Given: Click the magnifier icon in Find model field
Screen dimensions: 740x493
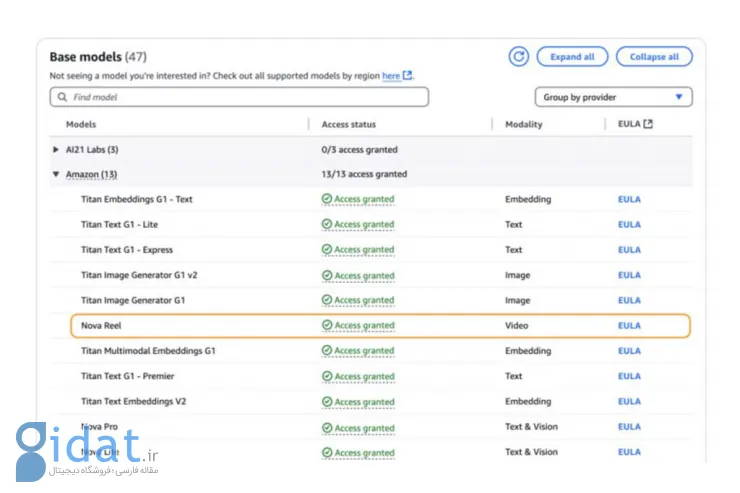Looking at the screenshot, I should (62, 97).
